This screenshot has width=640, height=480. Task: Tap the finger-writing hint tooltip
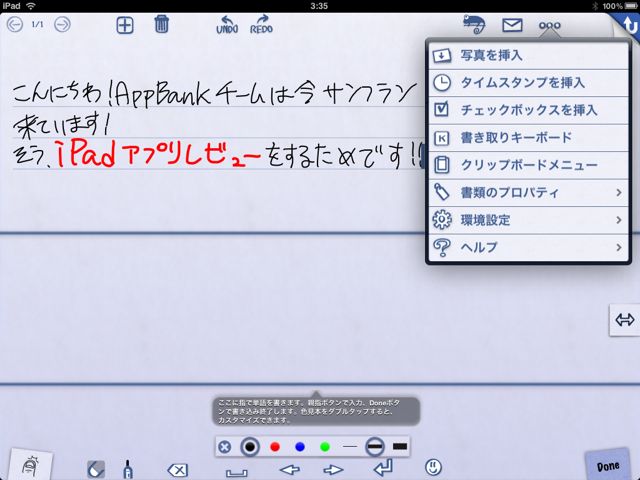coord(316,411)
